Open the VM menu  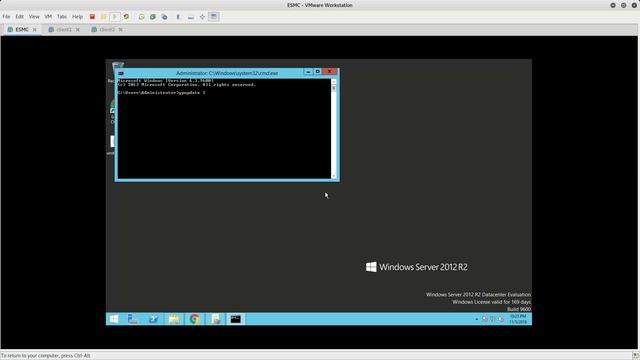pyautogui.click(x=48, y=17)
